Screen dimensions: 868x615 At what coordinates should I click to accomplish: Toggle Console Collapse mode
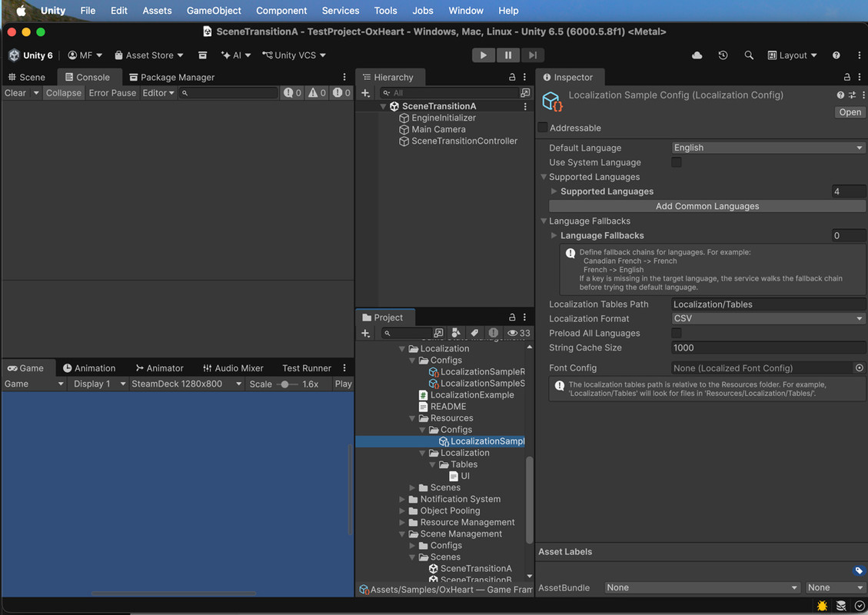point(64,93)
